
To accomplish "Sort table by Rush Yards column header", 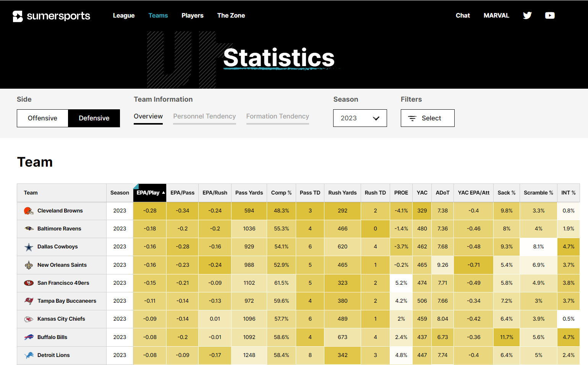I will click(x=342, y=193).
